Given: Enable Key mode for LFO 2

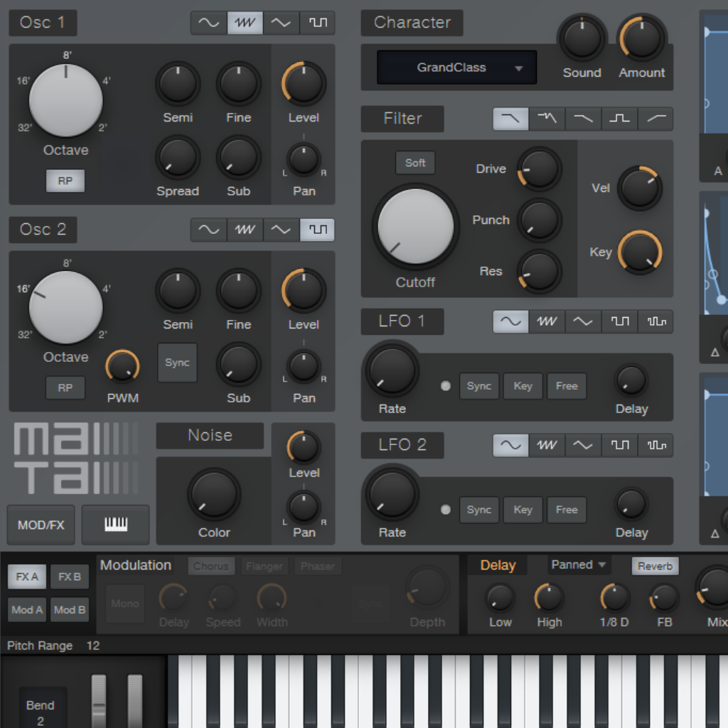Looking at the screenshot, I should (x=523, y=509).
